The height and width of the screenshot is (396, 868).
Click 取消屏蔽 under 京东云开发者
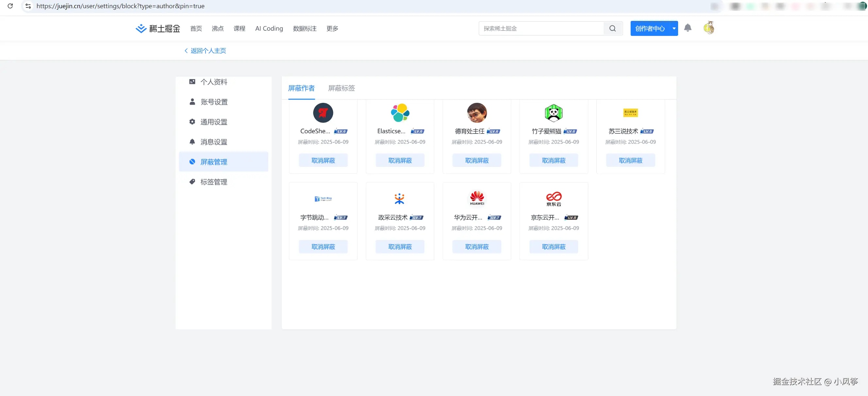553,246
